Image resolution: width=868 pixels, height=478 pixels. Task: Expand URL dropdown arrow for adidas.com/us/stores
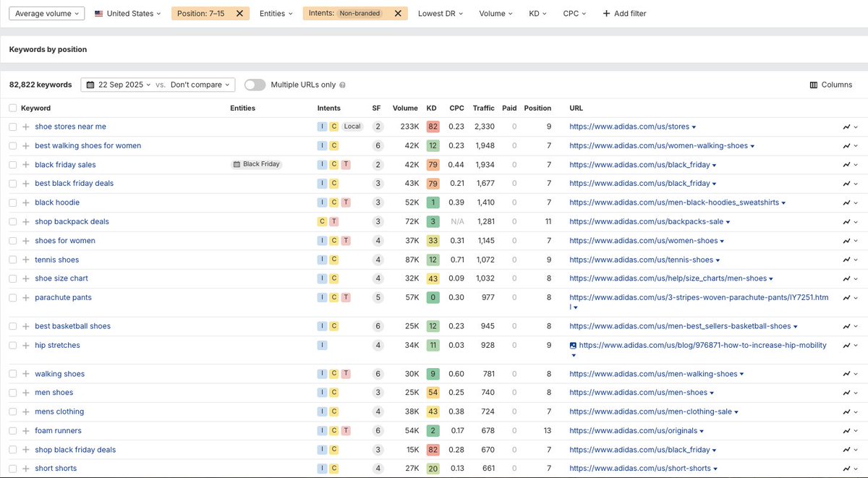click(694, 127)
